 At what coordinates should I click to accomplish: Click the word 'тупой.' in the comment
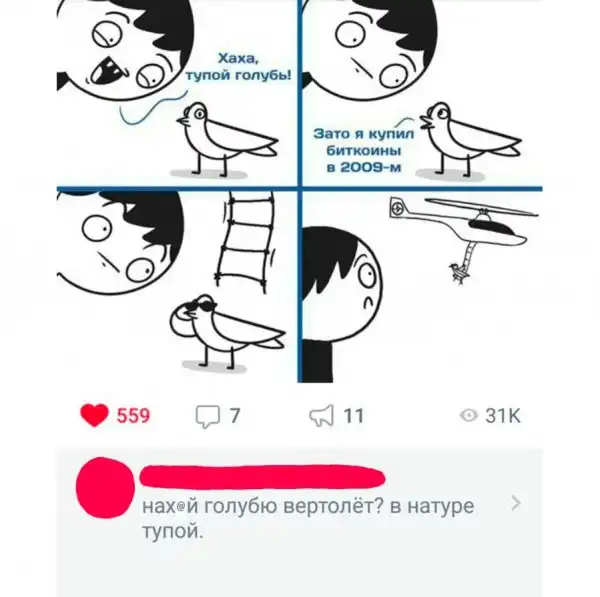coord(172,531)
